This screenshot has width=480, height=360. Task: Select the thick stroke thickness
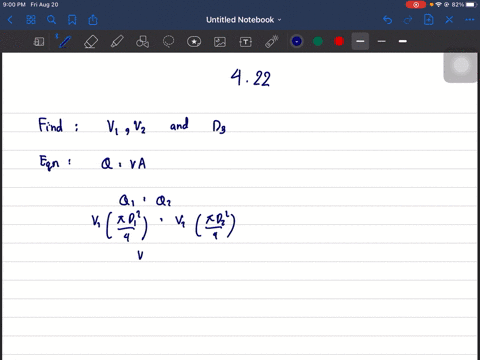403,41
